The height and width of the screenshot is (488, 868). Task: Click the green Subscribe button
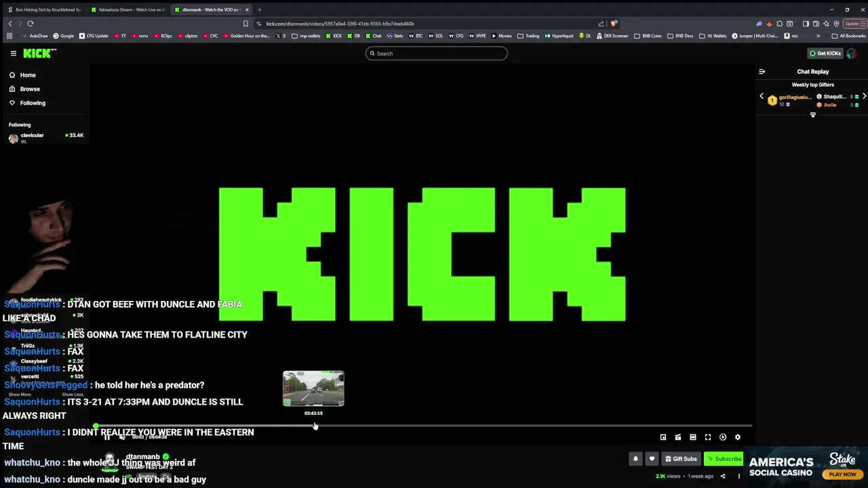(724, 459)
